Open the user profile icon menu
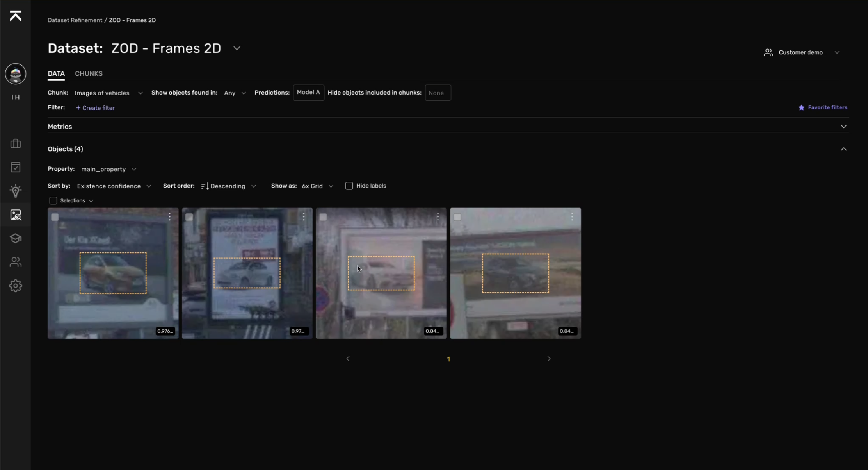Image resolution: width=868 pixels, height=470 pixels. pos(16,74)
